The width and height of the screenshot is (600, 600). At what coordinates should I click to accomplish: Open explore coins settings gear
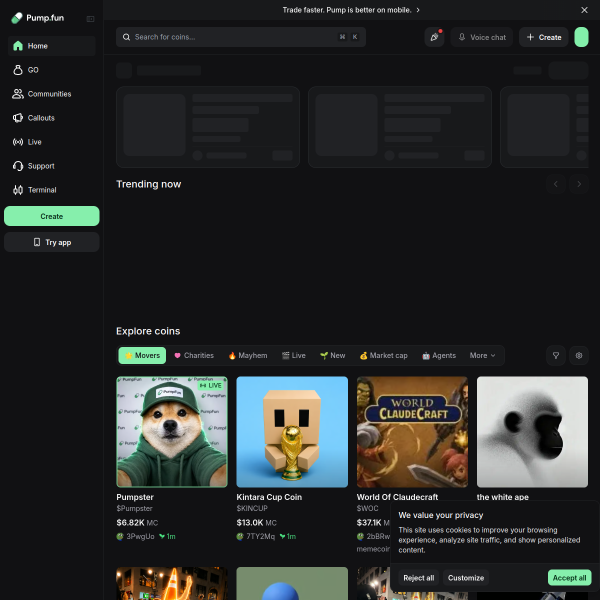click(x=579, y=355)
